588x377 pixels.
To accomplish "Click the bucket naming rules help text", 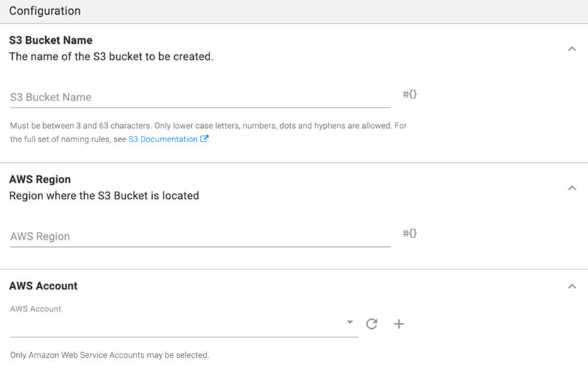I will 208,126.
